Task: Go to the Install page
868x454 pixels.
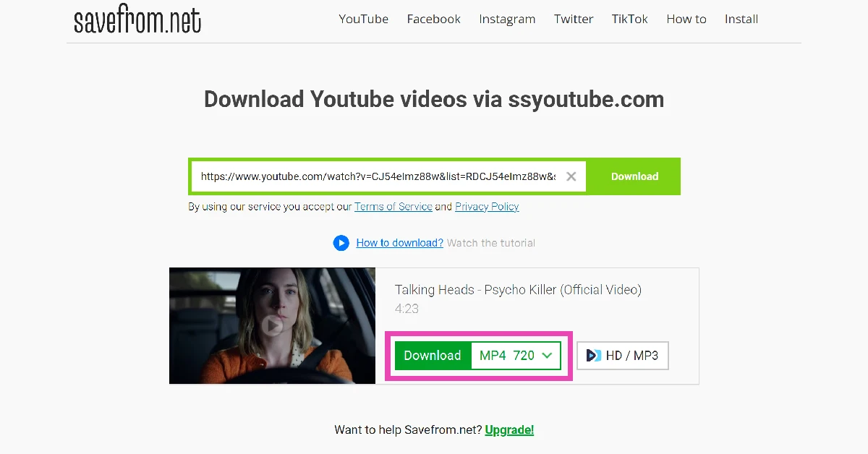Action: (741, 20)
